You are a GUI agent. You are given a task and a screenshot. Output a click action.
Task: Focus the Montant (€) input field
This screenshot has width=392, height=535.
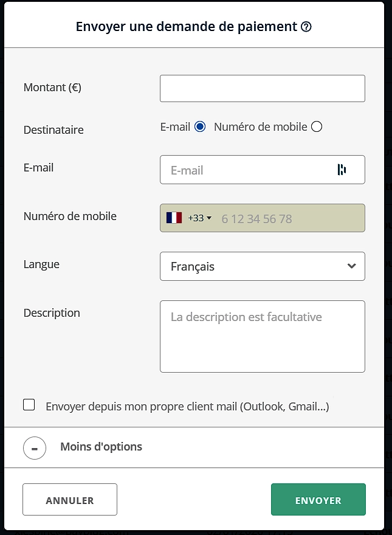262,88
